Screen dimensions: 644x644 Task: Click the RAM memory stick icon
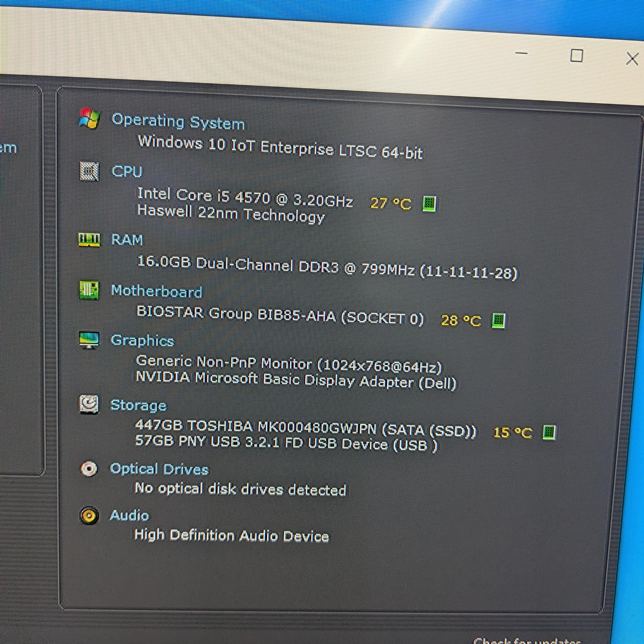pyautogui.click(x=89, y=239)
